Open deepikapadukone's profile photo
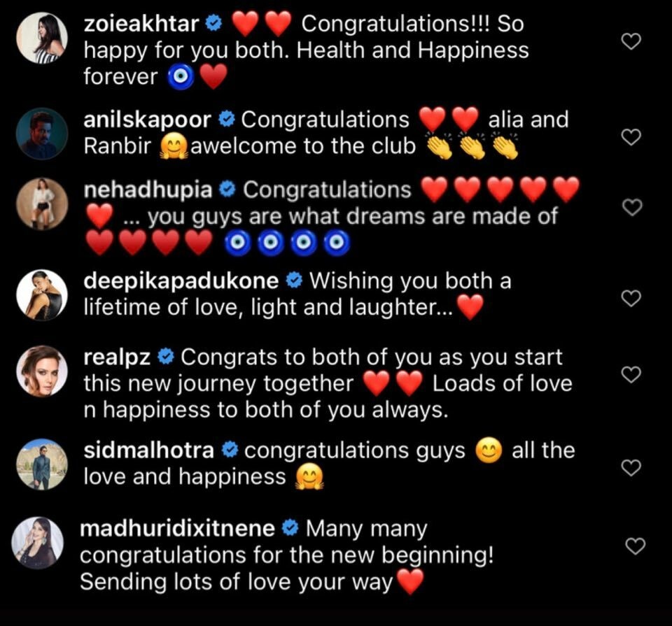This screenshot has width=672, height=626. (x=42, y=294)
